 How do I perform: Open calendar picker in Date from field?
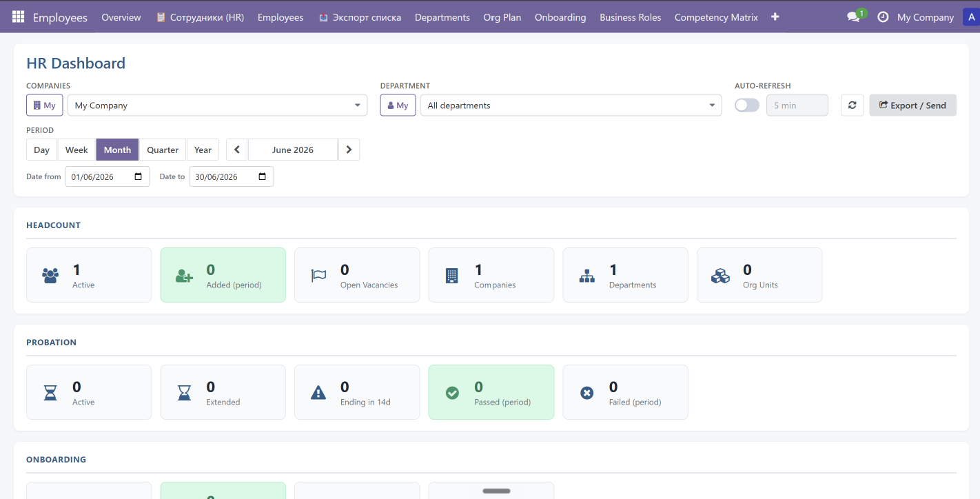[x=138, y=176]
